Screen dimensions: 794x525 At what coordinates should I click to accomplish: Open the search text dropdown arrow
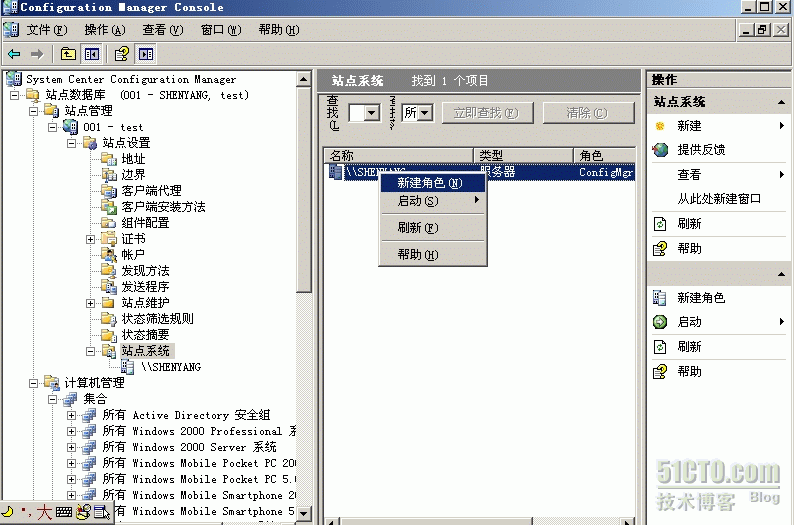pyautogui.click(x=372, y=112)
